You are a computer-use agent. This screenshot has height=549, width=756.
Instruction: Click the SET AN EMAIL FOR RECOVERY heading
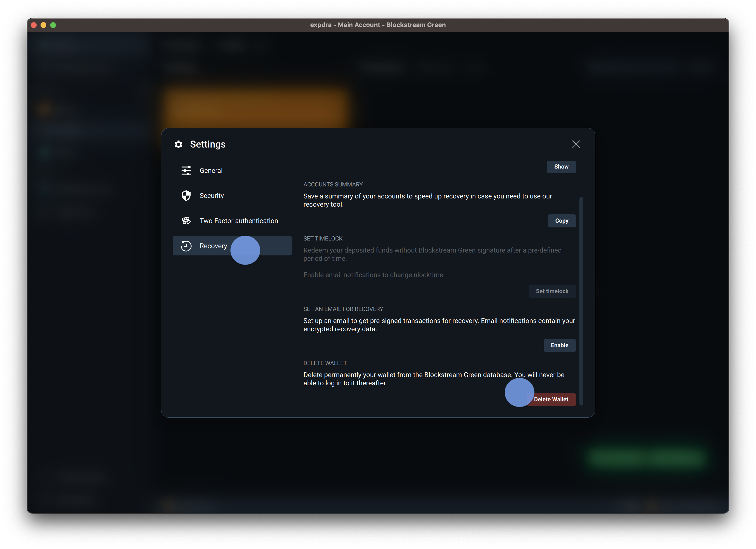[x=343, y=309]
